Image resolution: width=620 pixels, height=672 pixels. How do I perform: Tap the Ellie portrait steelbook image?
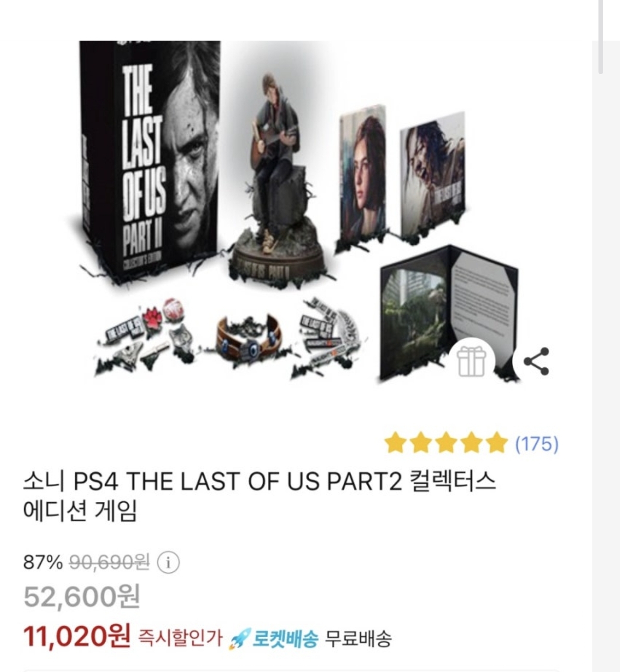coord(363,172)
